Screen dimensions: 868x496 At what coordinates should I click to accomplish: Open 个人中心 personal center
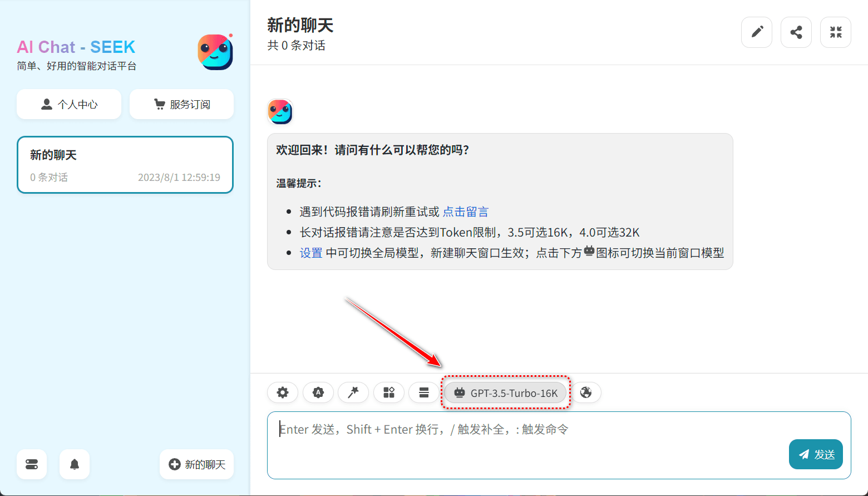[x=69, y=104]
